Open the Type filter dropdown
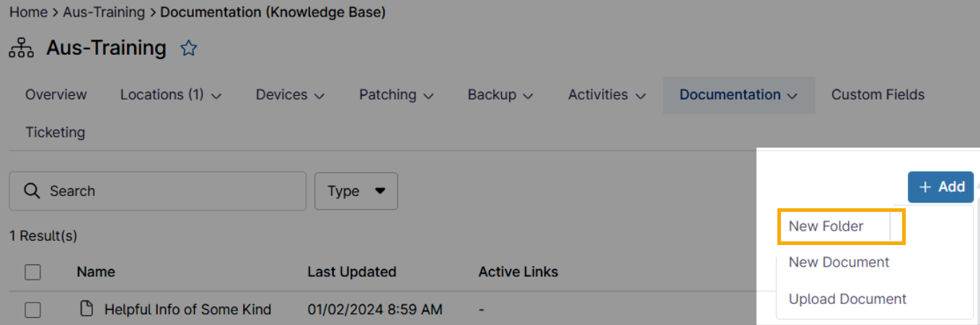Image resolution: width=980 pixels, height=325 pixels. pyautogui.click(x=356, y=191)
